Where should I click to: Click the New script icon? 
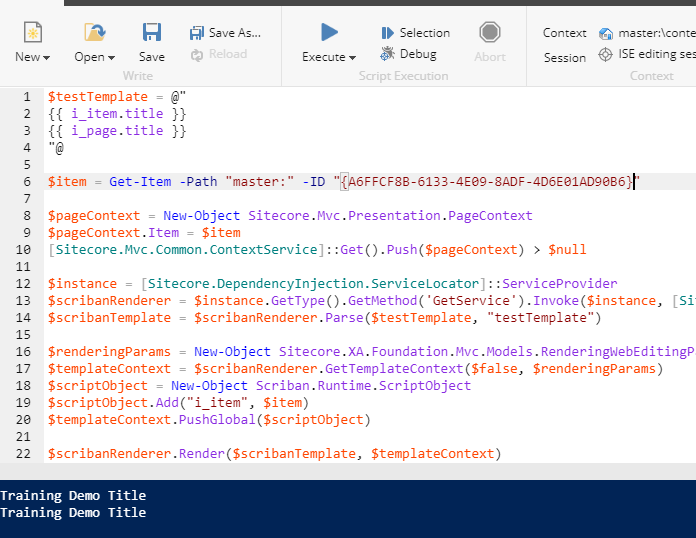click(33, 32)
